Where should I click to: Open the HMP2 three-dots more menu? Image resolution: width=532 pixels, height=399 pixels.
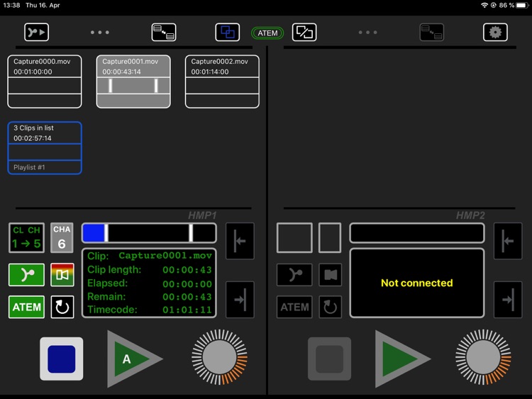[x=367, y=33]
